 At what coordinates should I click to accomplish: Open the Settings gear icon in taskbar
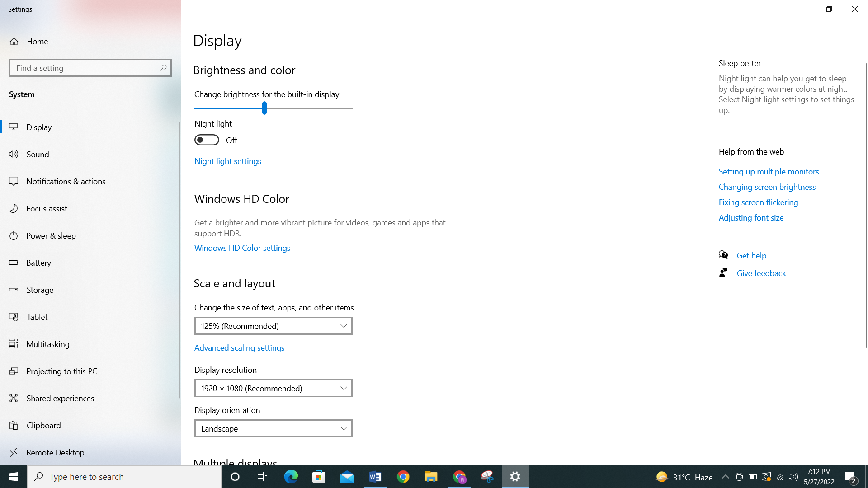pos(515,476)
